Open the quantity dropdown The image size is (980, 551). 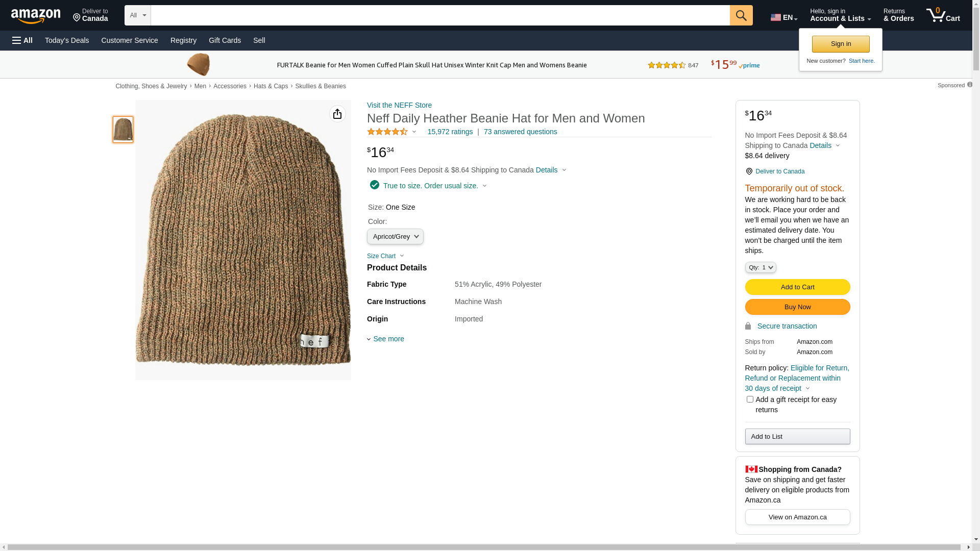[761, 267]
